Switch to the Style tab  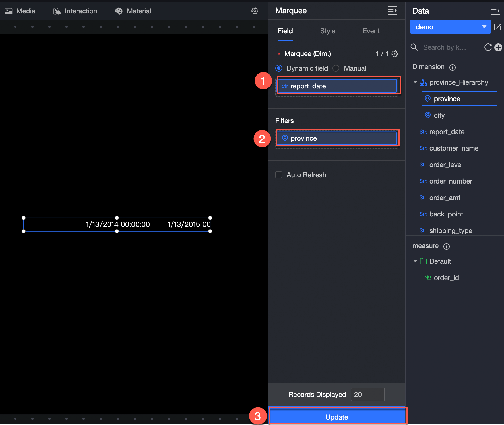(328, 31)
